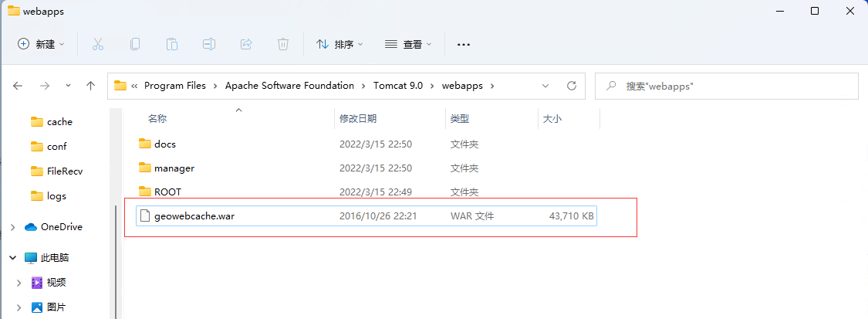Viewport: 868px width, 319px height.
Task: Navigate to Tomcat 9.0 path segment
Action: (398, 86)
